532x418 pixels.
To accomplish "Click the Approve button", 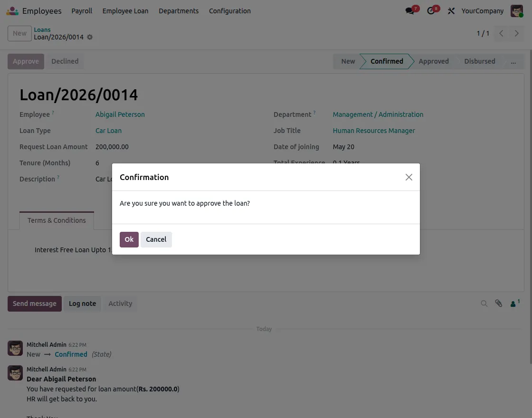I will 26,61.
